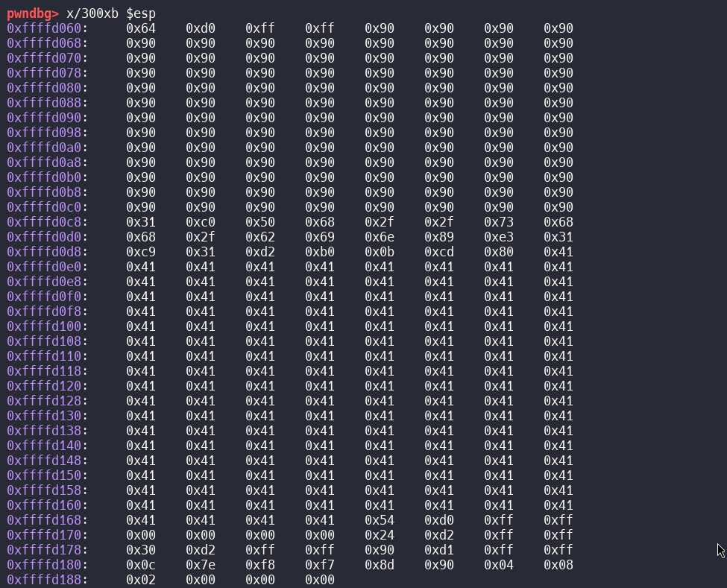Screen dimensions: 727x588
Task: Click the byte value 0x80
Action: (499, 252)
